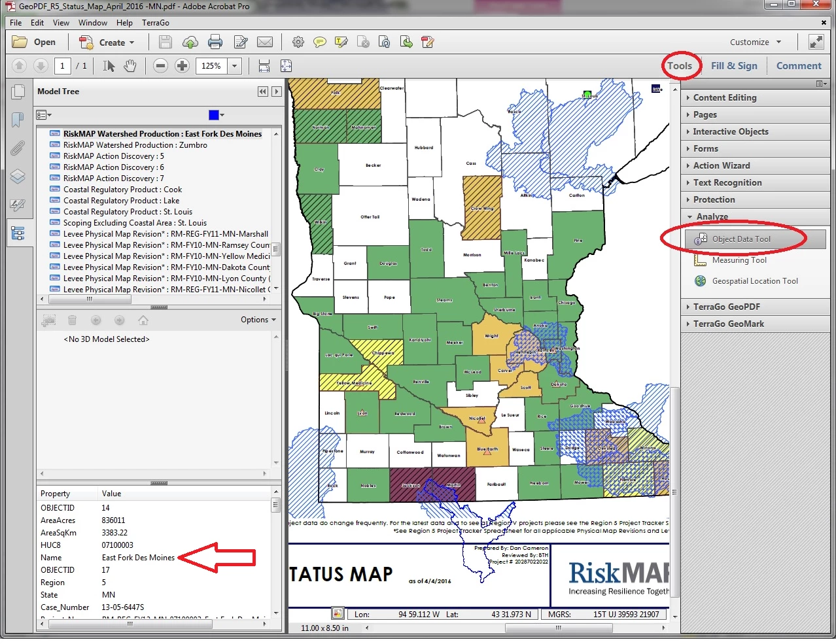
Task: Open the Attachments paperclip panel
Action: (18, 148)
